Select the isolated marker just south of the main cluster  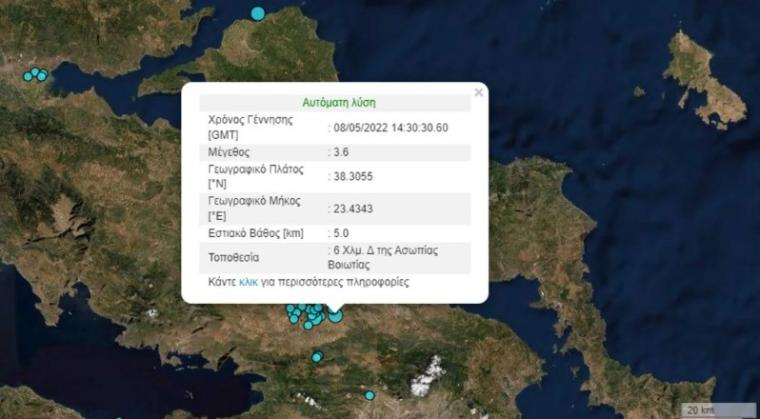tap(317, 357)
